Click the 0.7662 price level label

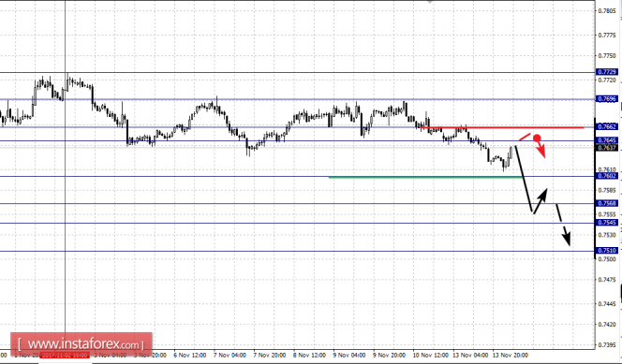607,126
